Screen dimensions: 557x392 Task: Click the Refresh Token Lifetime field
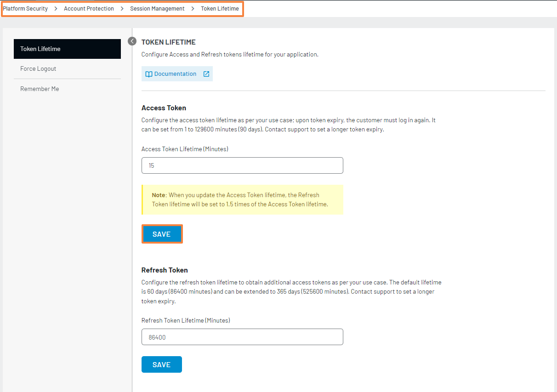click(242, 337)
